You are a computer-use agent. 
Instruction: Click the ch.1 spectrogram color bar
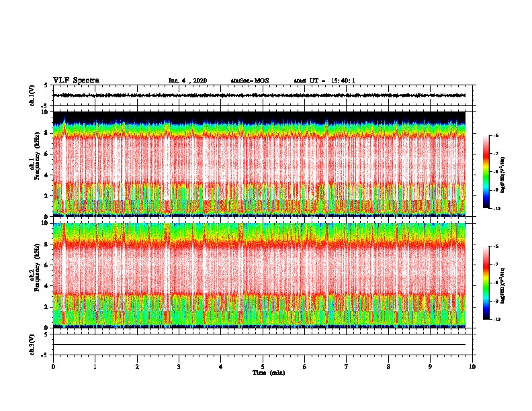(x=486, y=172)
